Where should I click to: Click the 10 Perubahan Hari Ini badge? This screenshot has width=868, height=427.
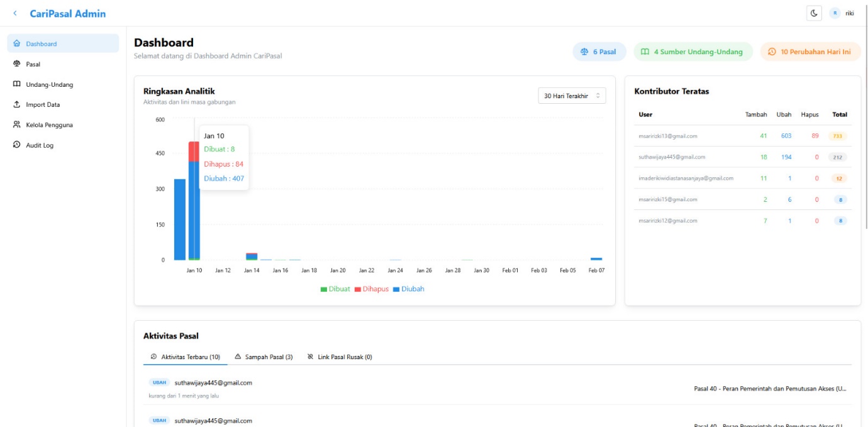[x=810, y=52]
